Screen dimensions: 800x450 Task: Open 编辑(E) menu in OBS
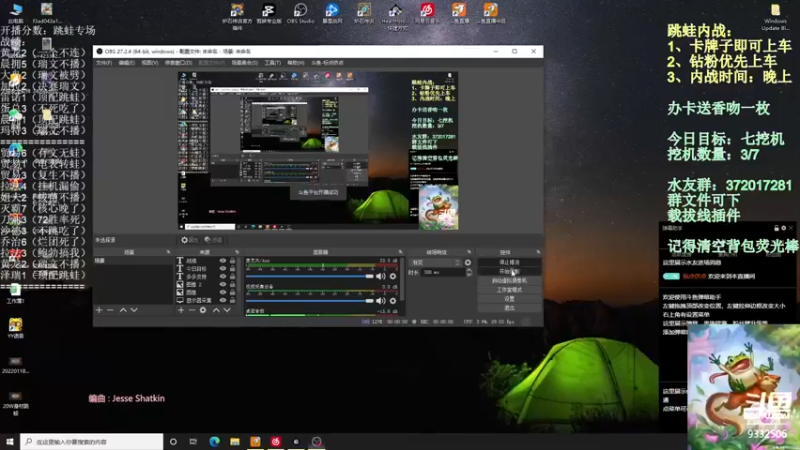coord(127,63)
